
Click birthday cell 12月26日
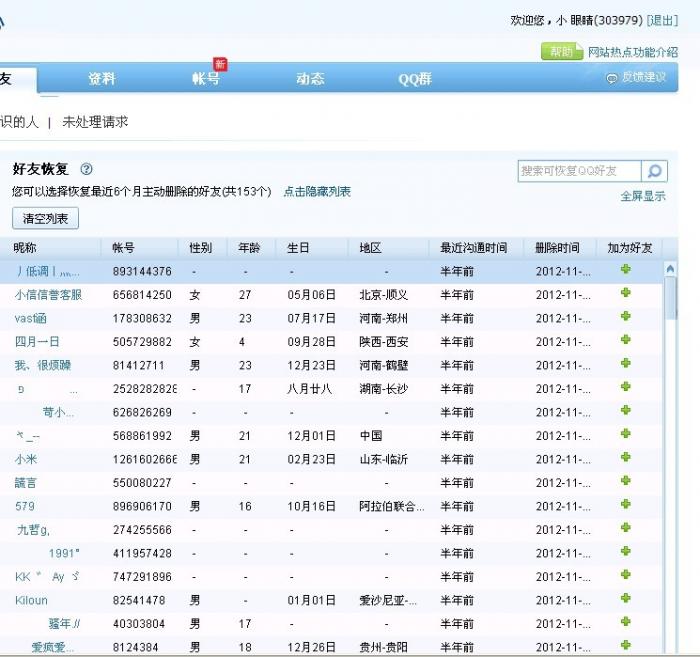coord(312,647)
